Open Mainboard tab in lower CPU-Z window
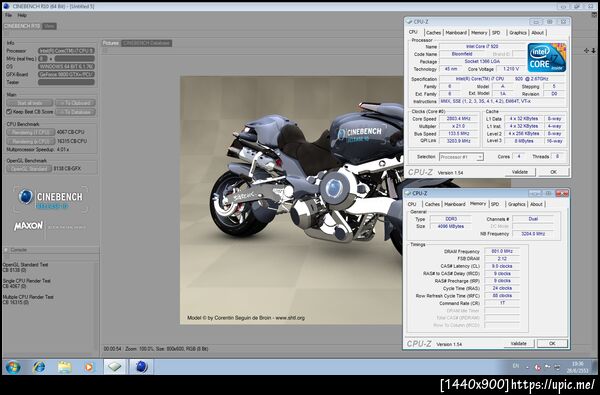The image size is (600, 395). click(455, 204)
